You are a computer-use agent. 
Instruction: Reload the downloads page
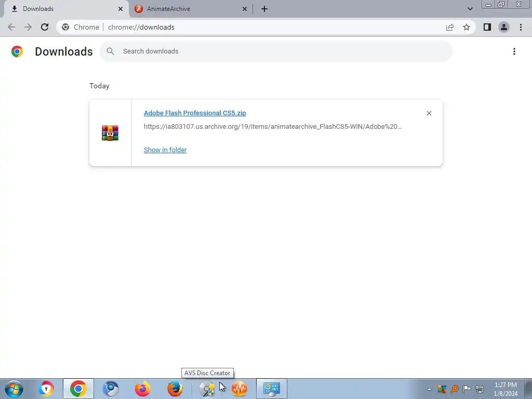coord(45,27)
